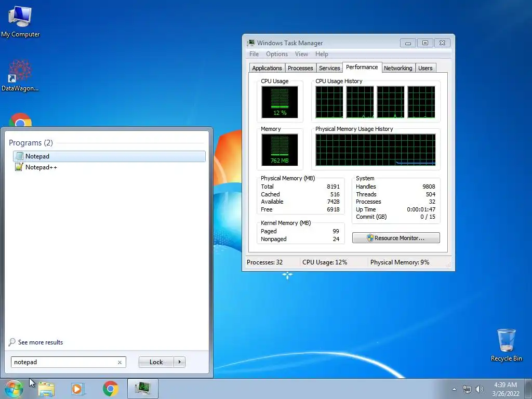Close the Windows Task Manager window
This screenshot has width=532, height=399.
coord(443,43)
